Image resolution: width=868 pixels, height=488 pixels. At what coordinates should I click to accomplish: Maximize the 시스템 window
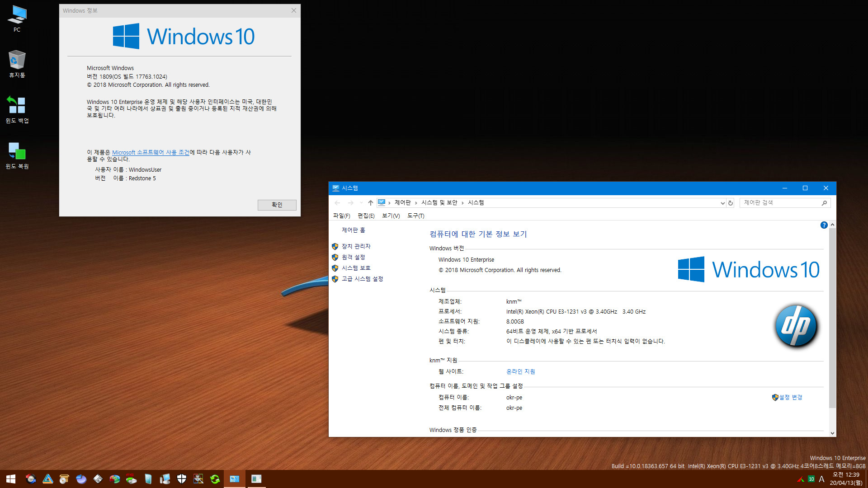(x=805, y=188)
